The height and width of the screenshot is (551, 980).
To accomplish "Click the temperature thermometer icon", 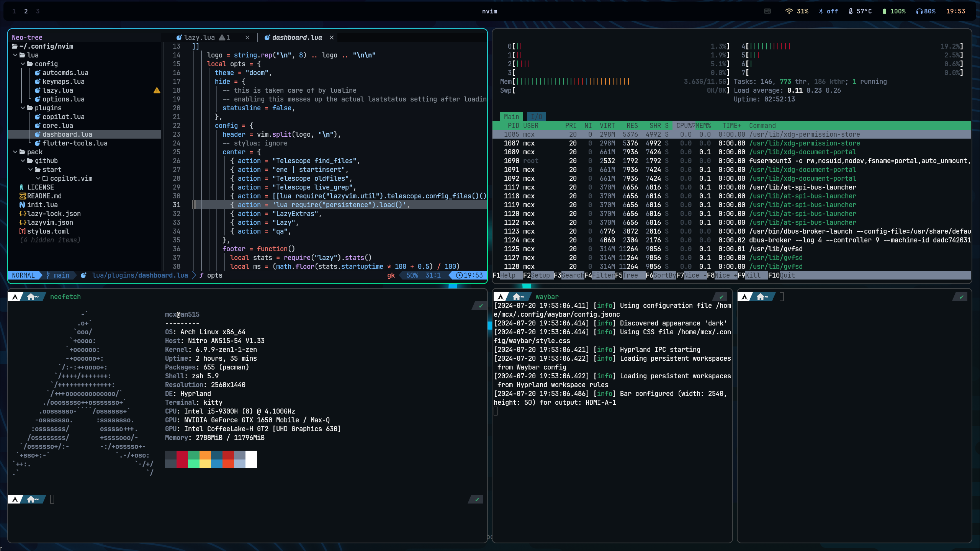I will tap(851, 11).
